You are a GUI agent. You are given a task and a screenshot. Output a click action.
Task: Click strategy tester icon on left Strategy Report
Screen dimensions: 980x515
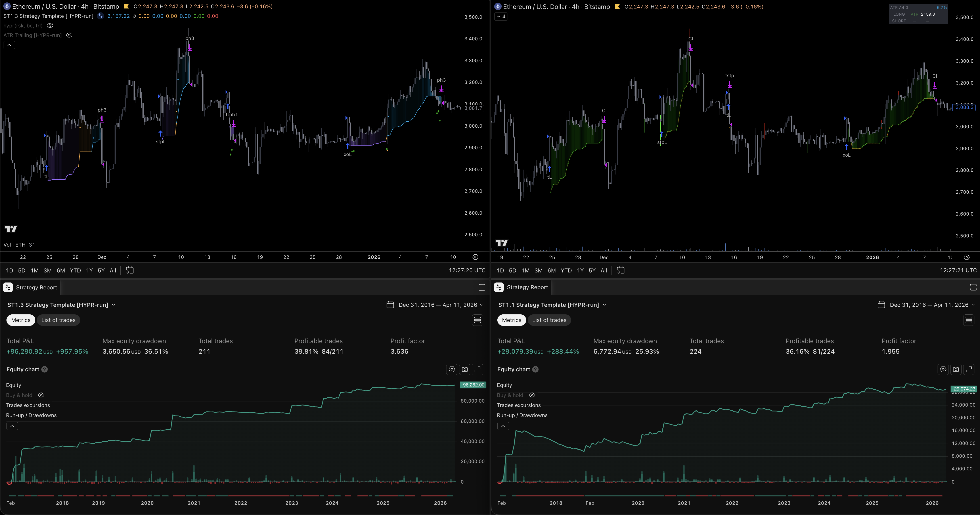pyautogui.click(x=8, y=287)
